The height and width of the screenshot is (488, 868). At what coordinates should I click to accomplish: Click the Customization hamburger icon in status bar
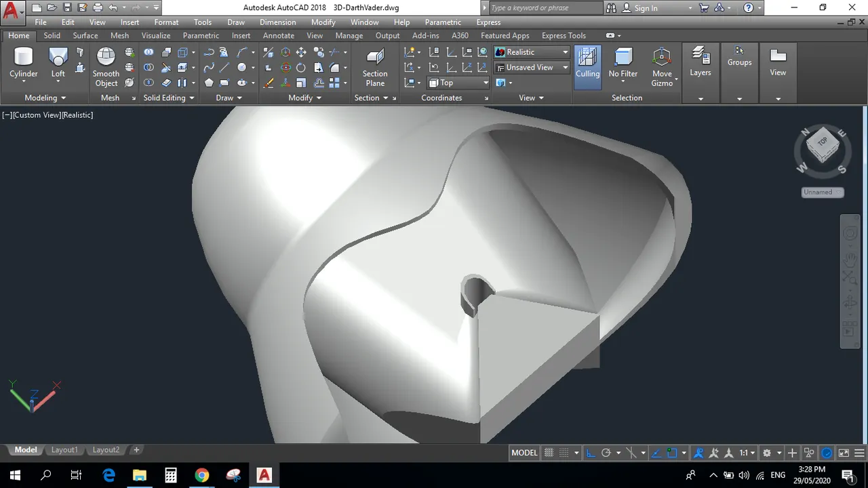860,453
